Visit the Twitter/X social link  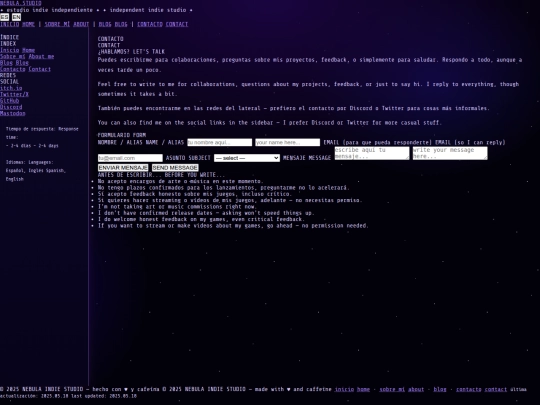14,94
